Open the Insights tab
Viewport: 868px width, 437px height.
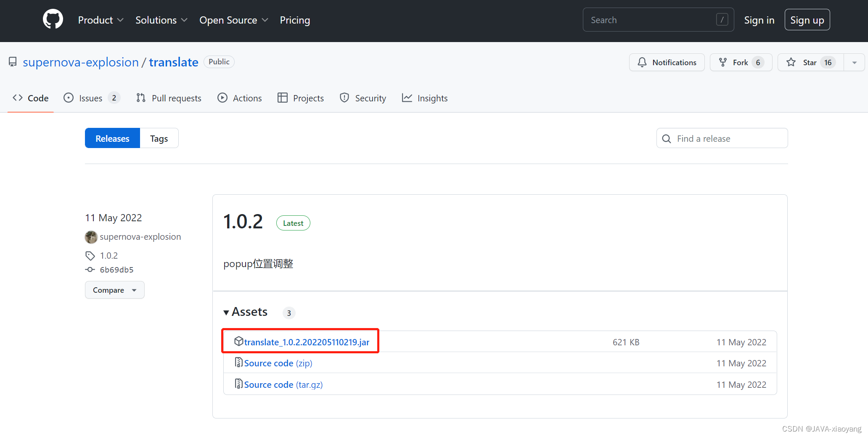pos(425,98)
